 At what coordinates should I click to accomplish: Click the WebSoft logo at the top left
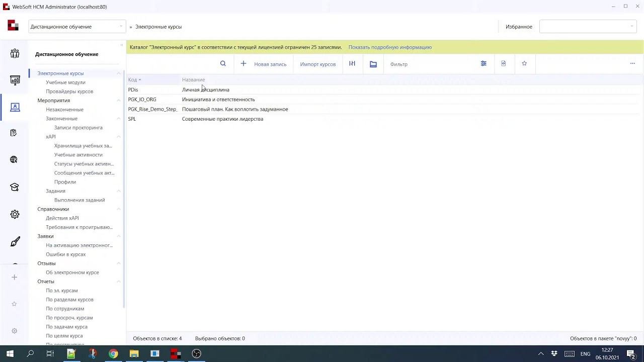coord(13,26)
